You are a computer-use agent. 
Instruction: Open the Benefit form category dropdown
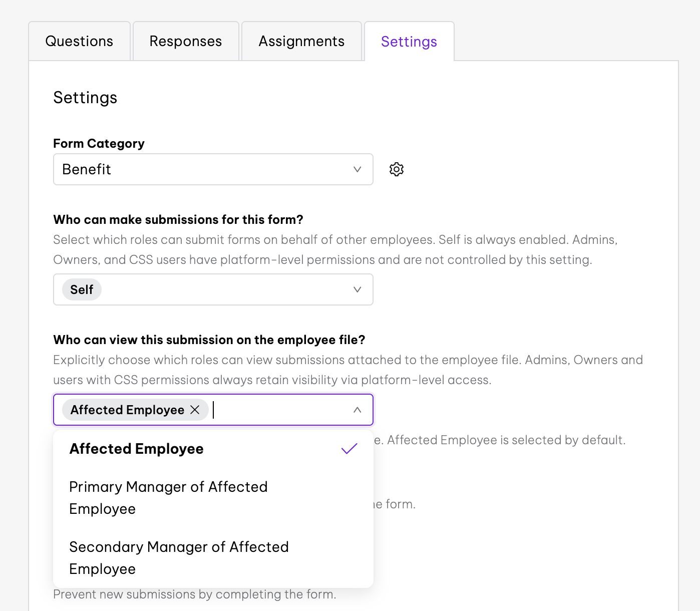coord(200,169)
